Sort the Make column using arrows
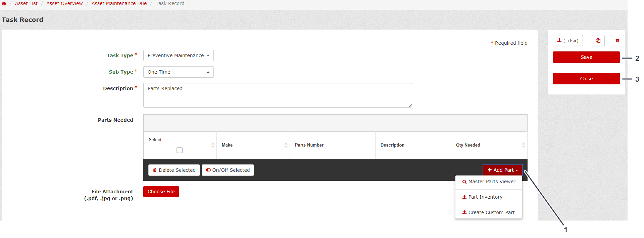 (286, 145)
